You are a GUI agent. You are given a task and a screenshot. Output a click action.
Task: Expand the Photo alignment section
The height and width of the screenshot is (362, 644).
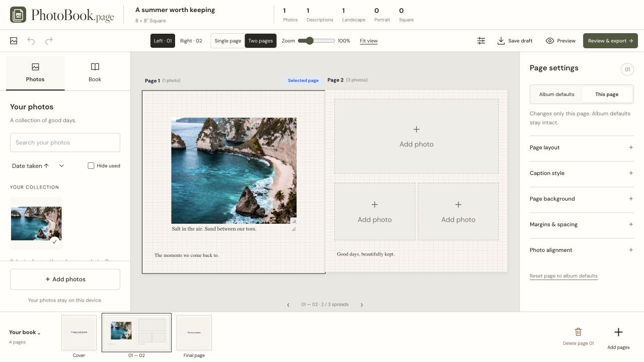click(x=582, y=250)
